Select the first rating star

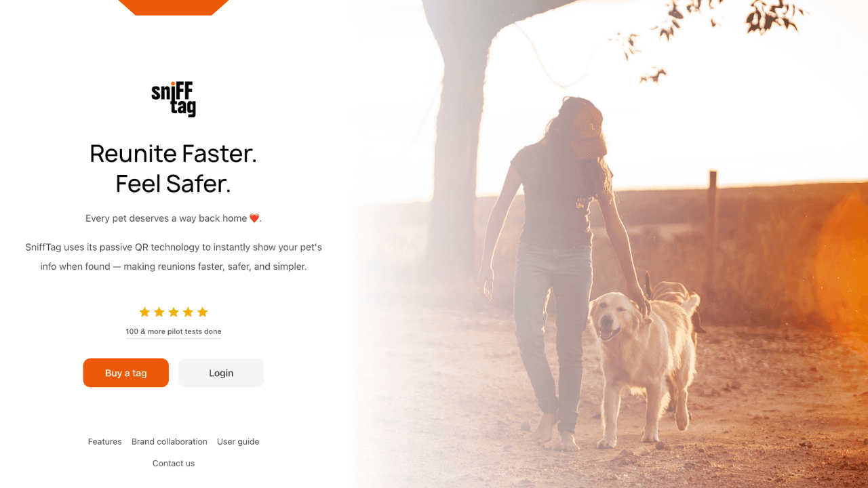coord(144,312)
